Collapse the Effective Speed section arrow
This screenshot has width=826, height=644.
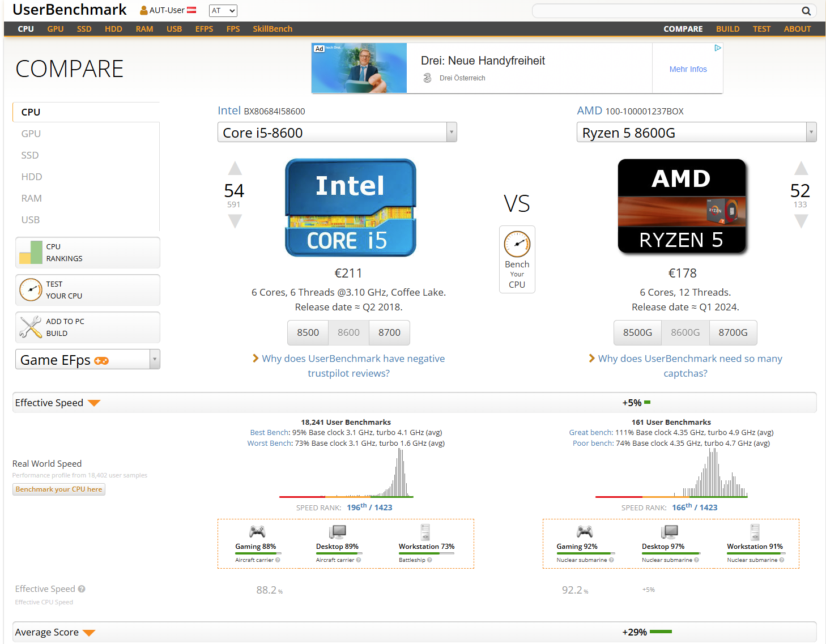coord(94,403)
